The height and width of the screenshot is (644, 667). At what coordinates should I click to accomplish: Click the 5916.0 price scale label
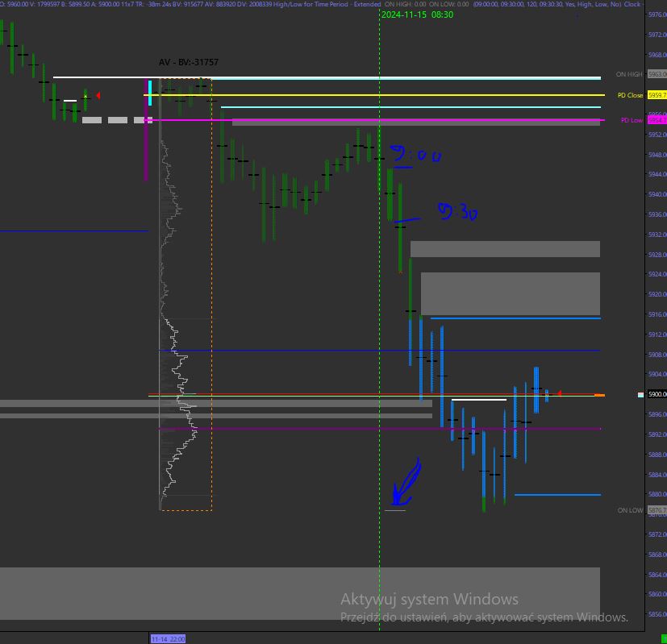(657, 314)
